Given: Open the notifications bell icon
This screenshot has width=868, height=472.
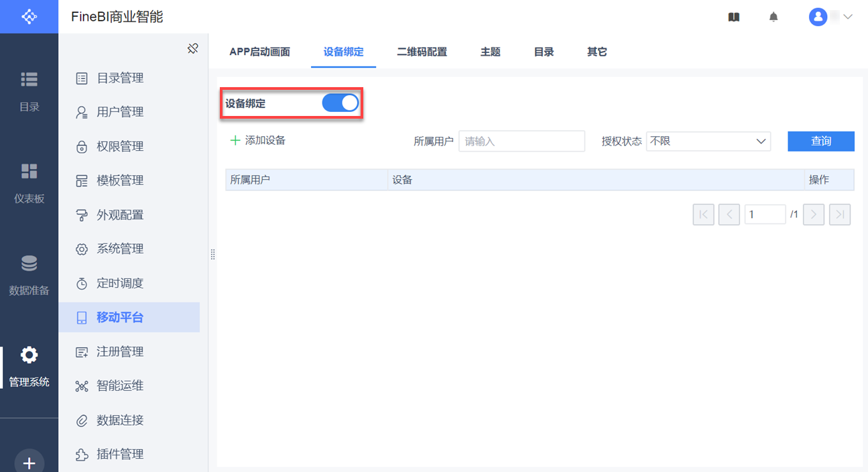Looking at the screenshot, I should click(x=773, y=17).
